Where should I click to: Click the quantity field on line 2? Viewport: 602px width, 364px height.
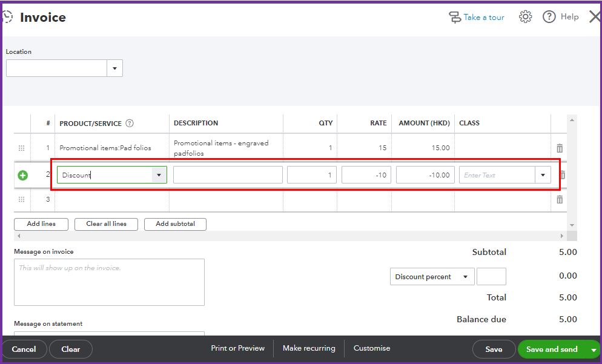click(312, 174)
